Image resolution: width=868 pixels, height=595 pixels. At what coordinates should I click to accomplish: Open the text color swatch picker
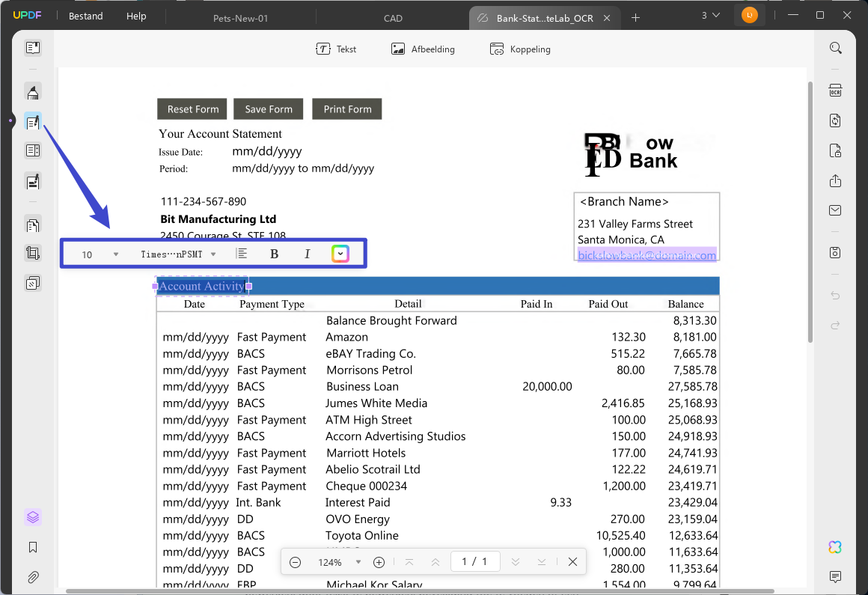point(340,254)
